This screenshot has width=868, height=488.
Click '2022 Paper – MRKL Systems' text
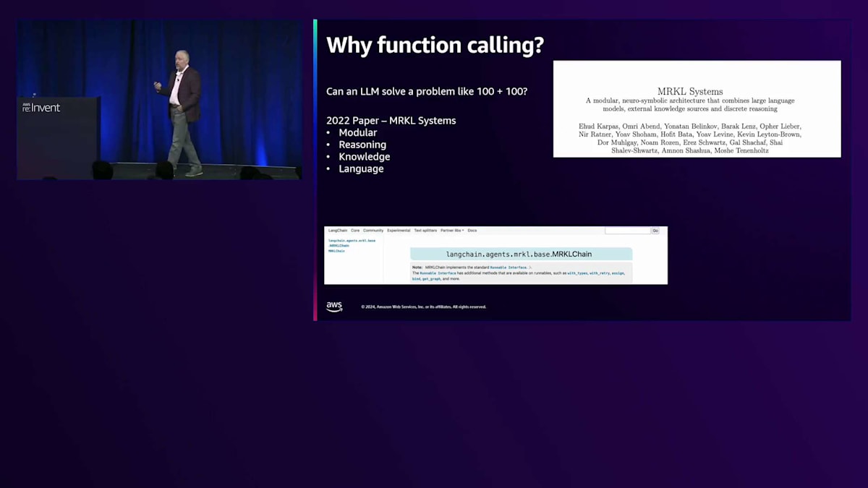pos(391,120)
